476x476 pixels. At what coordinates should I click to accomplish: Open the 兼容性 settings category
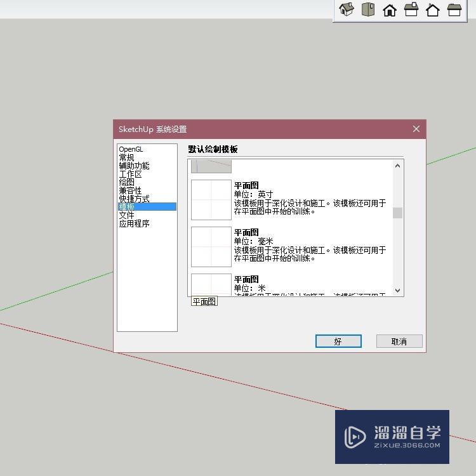pyautogui.click(x=130, y=190)
